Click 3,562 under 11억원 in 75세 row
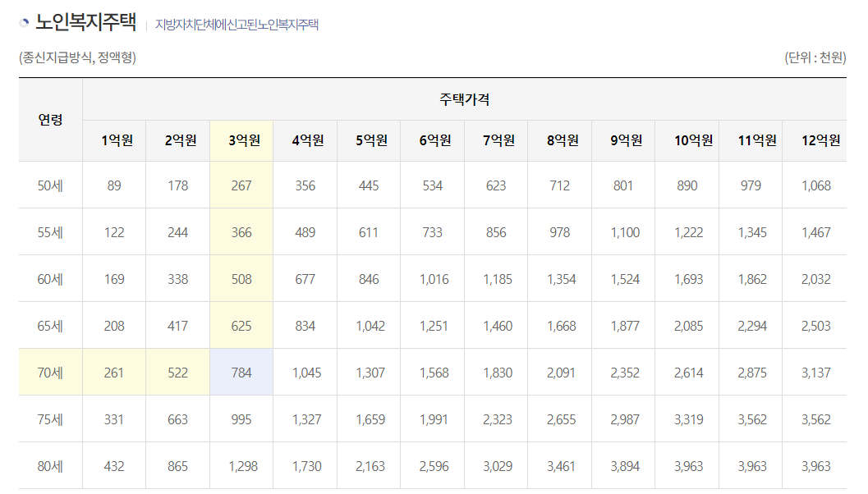 [751, 419]
